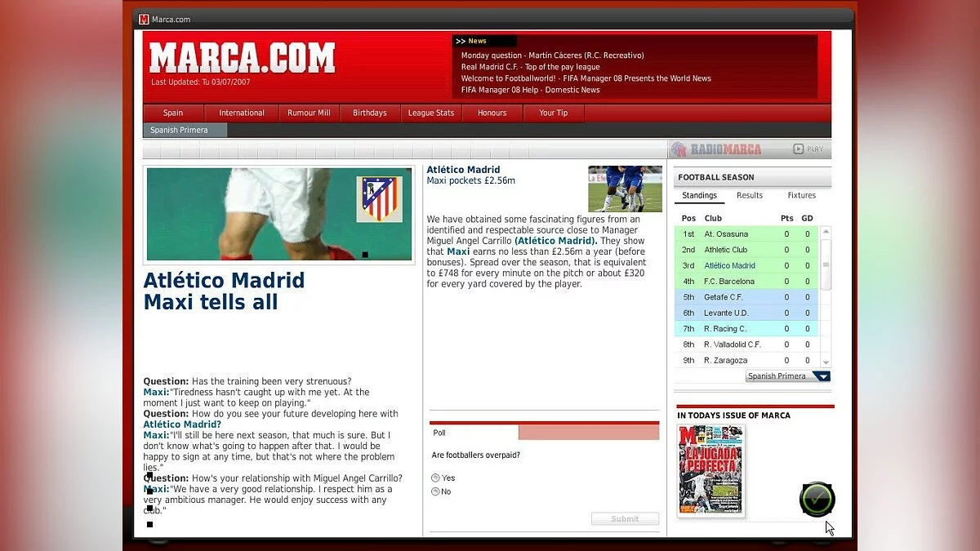Image resolution: width=980 pixels, height=551 pixels.
Task: Click the GD column header
Action: [807, 218]
